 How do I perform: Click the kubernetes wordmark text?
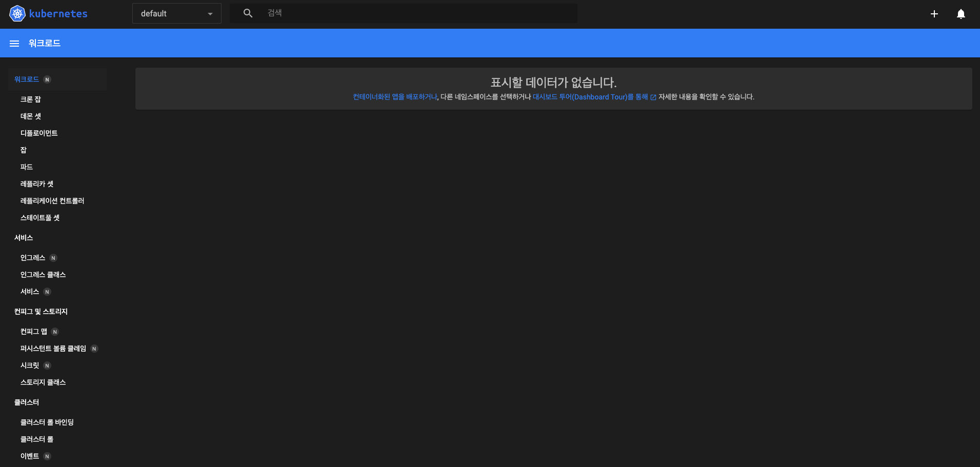[58, 14]
